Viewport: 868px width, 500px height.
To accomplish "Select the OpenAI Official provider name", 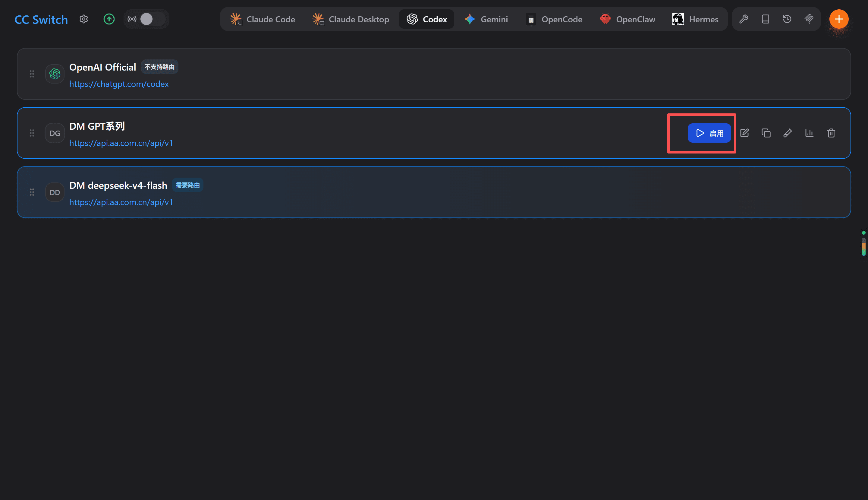I will [102, 67].
